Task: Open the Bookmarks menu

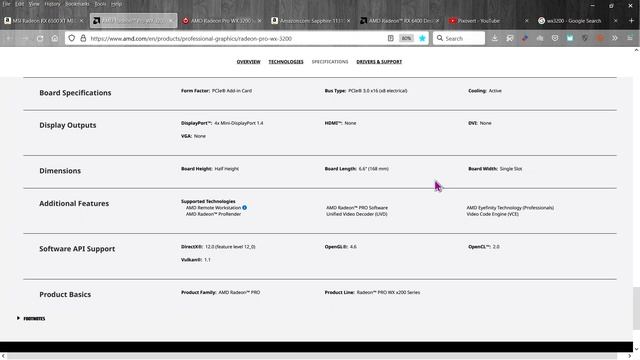Action: 77,4
